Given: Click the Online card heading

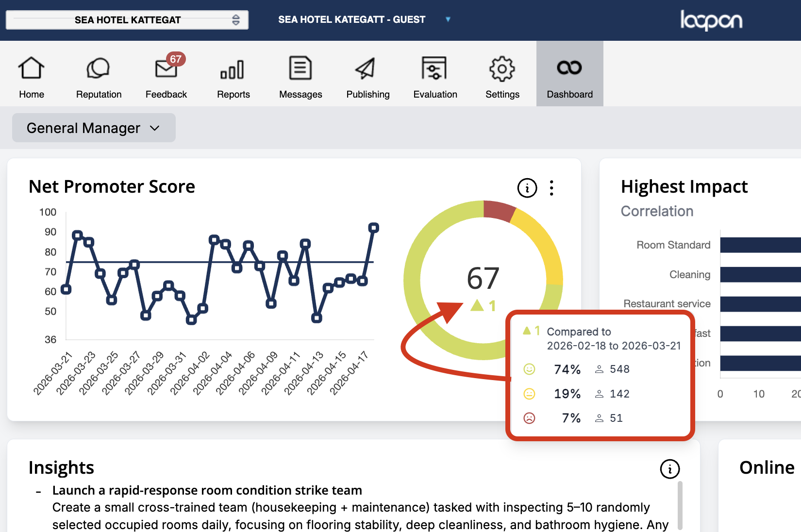Looking at the screenshot, I should 767,467.
